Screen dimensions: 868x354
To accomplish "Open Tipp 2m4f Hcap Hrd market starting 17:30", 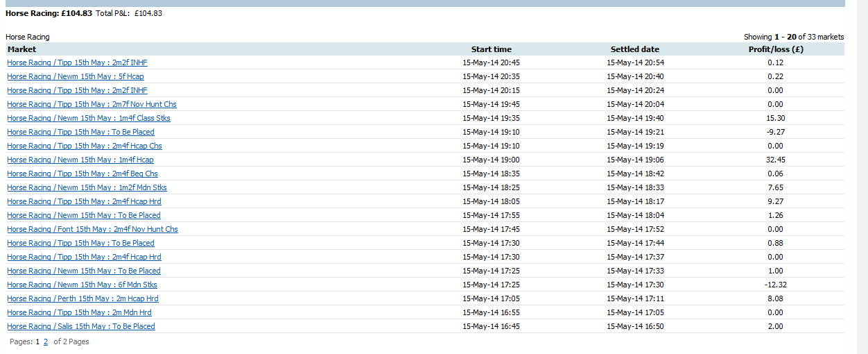I will pyautogui.click(x=84, y=257).
